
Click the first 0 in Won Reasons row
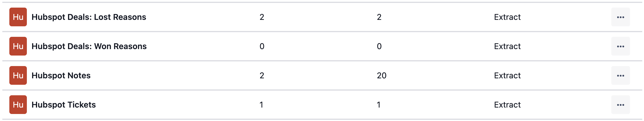point(262,46)
